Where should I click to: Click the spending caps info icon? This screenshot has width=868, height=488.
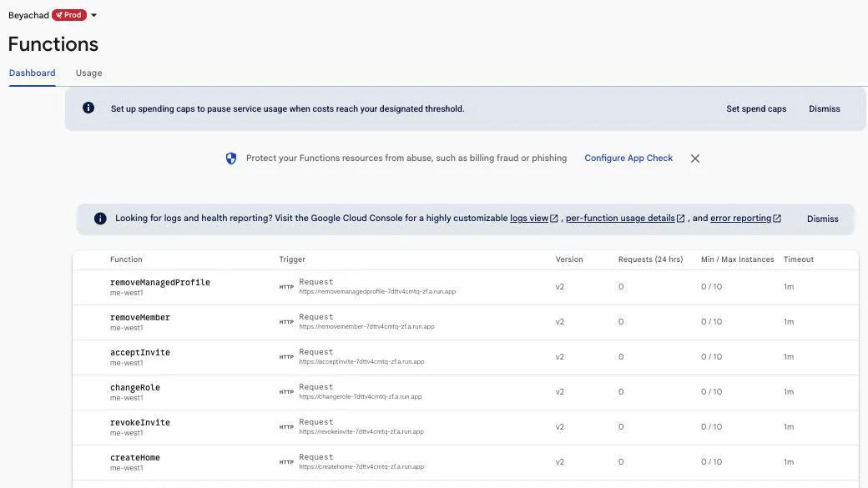coord(88,108)
